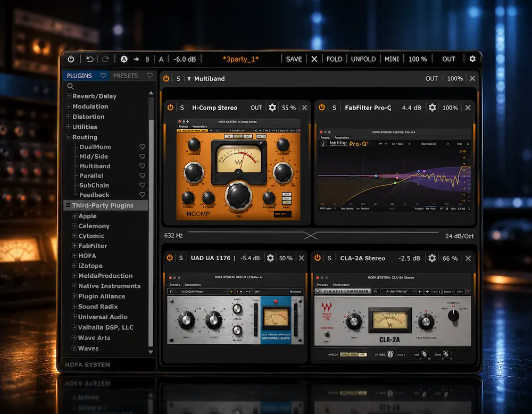The width and height of the screenshot is (532, 414).
Task: Open the PRESETS tab
Action: pyautogui.click(x=126, y=76)
